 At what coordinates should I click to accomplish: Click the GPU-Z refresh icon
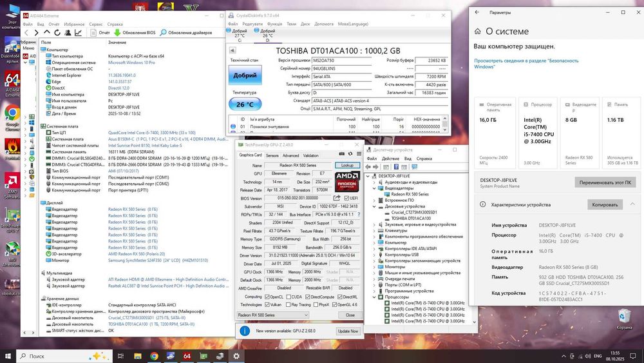(350, 153)
